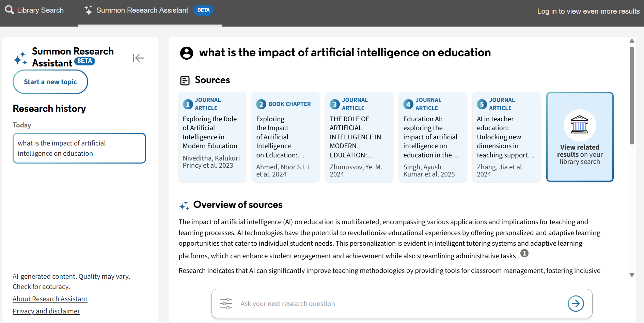The height and width of the screenshot is (323, 644).
Task: Open source 3 Zhunussov journal article
Action: [x=359, y=137]
